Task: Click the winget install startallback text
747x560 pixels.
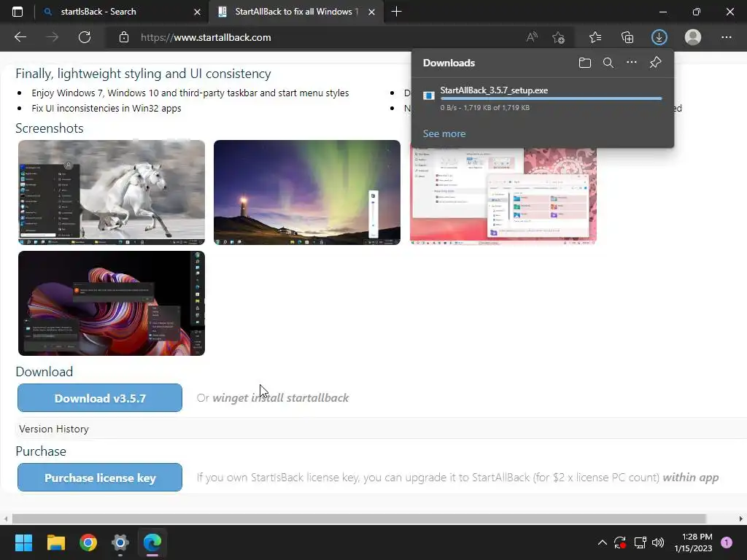Action: coord(281,397)
